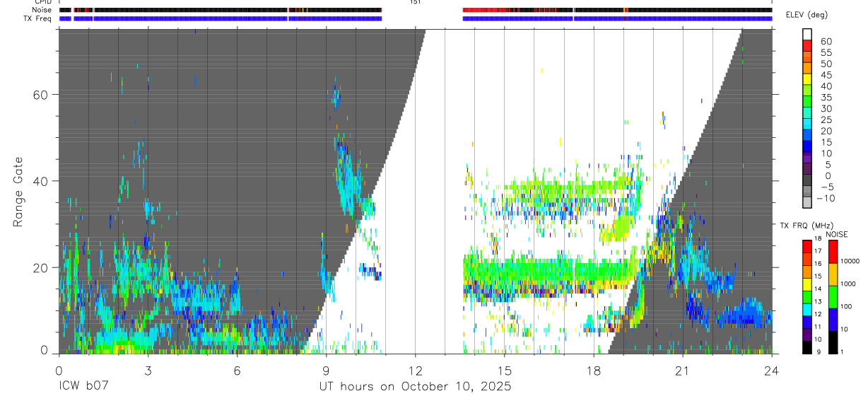Select TX FRQ colorbar label '17'

tap(818, 251)
